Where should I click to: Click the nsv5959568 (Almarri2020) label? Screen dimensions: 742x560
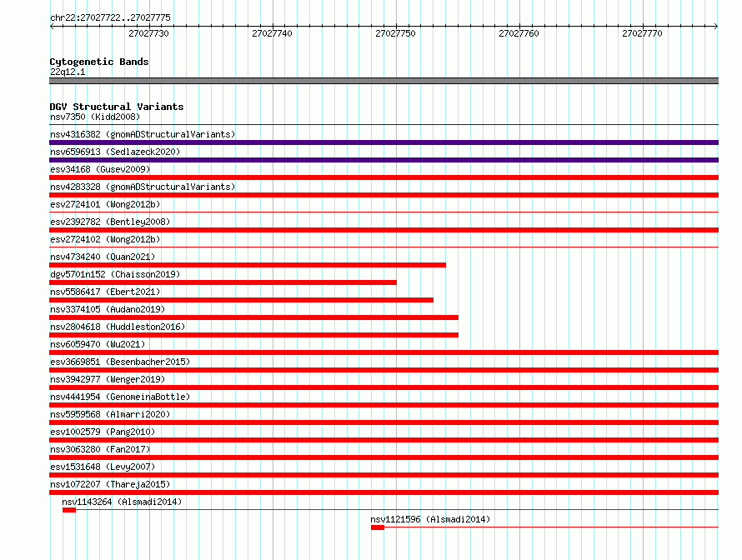(110, 414)
